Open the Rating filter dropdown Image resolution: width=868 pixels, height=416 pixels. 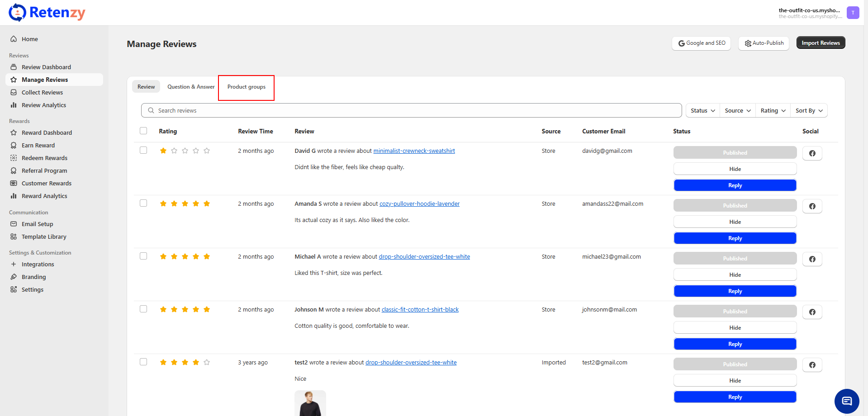773,110
